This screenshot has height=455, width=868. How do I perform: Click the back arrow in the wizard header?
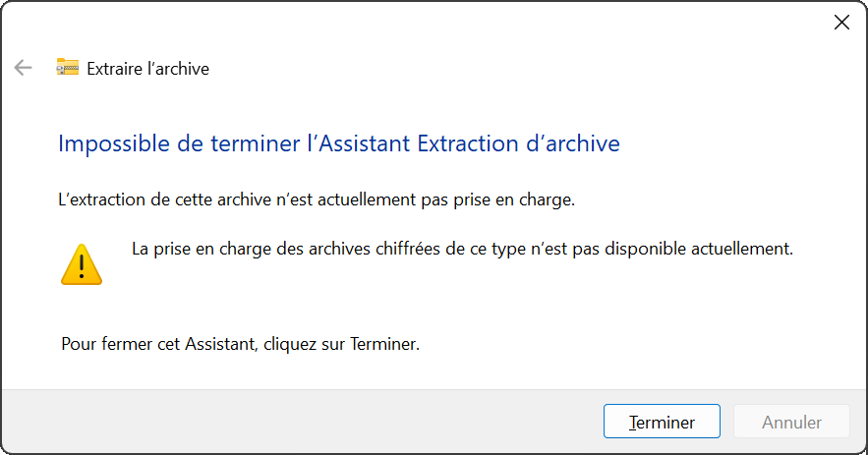point(23,68)
